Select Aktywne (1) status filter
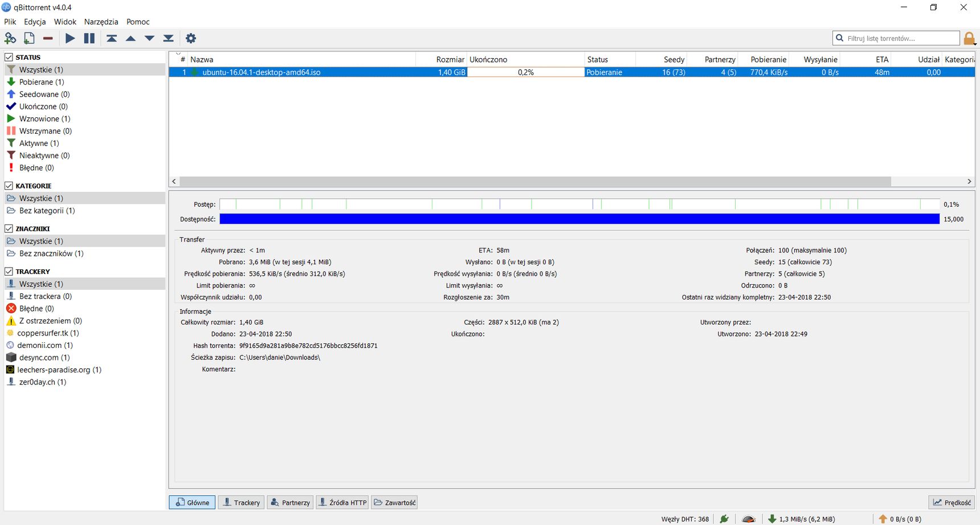This screenshot has width=980, height=525. [x=85, y=143]
